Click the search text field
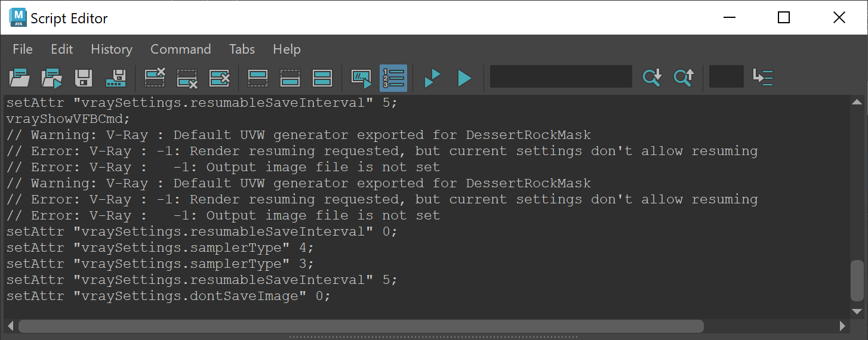 [561, 77]
